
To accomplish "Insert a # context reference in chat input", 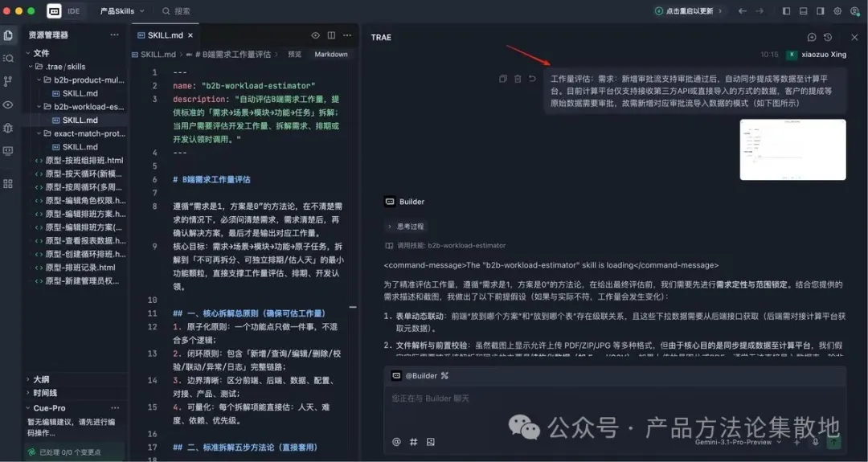I will (x=414, y=442).
